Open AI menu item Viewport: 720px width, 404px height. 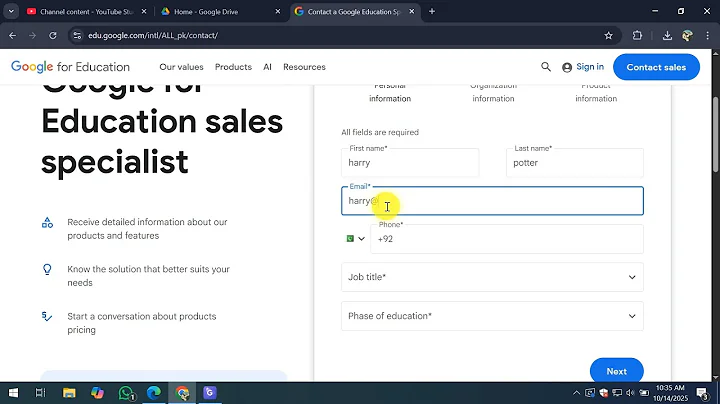267,67
